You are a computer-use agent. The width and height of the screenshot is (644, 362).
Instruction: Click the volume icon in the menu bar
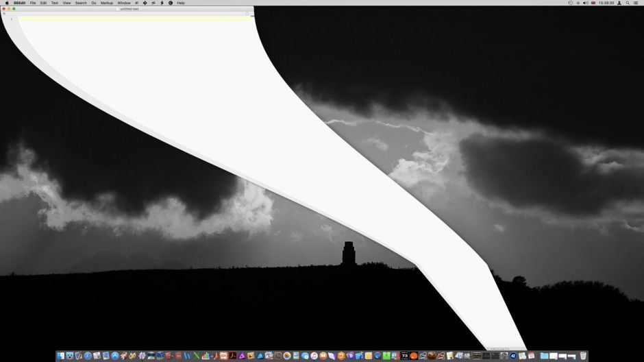(585, 3)
